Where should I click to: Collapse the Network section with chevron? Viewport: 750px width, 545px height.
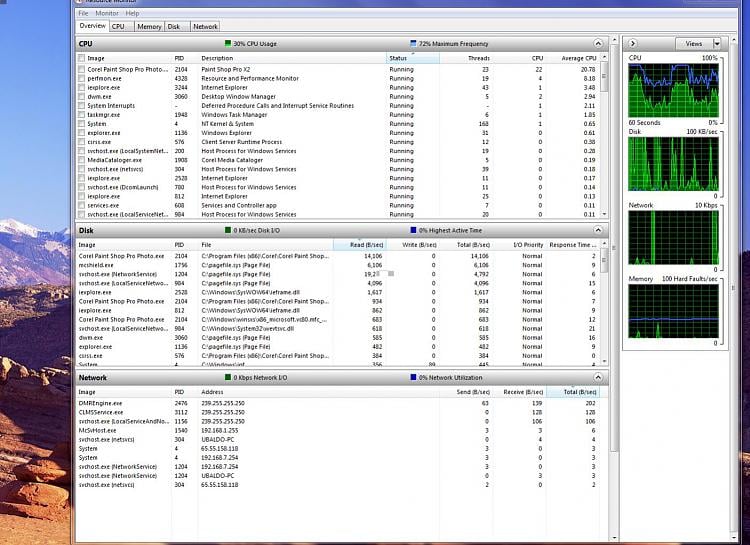click(598, 378)
